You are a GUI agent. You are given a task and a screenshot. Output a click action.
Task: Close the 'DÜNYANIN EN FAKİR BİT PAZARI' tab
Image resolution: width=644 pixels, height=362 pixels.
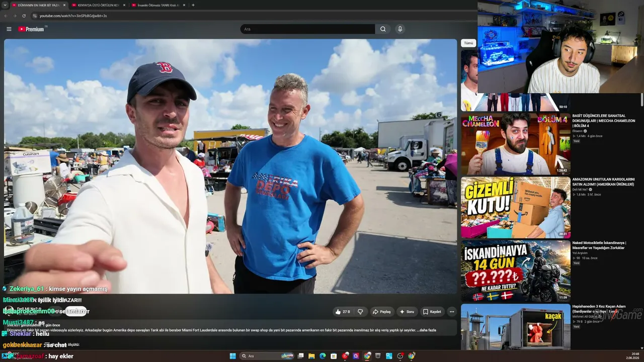pos(64,5)
